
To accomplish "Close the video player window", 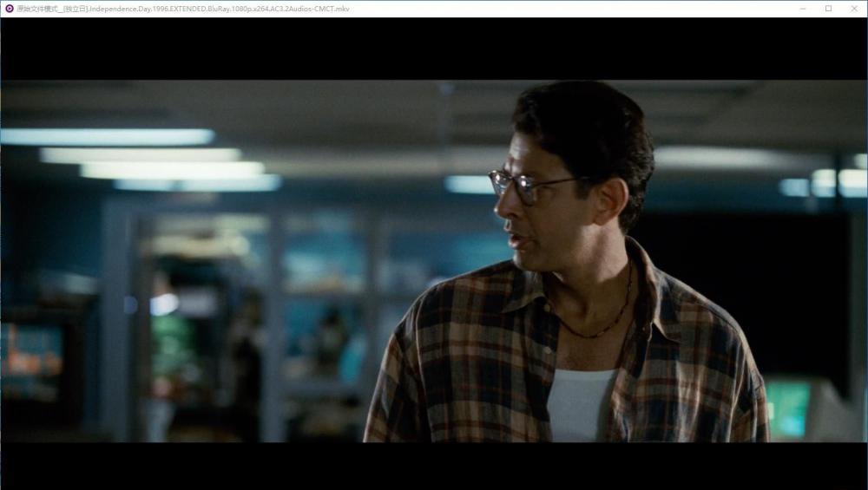I will 853,9.
